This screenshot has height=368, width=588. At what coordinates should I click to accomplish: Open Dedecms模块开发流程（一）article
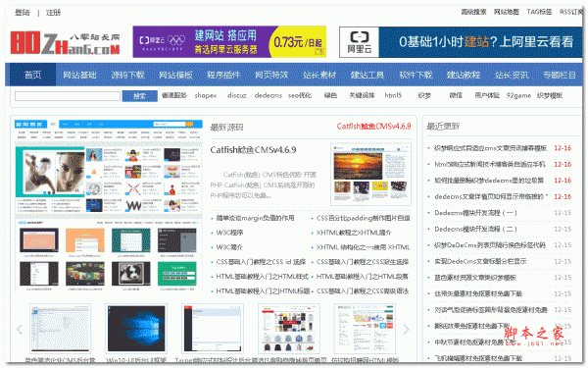tap(475, 213)
